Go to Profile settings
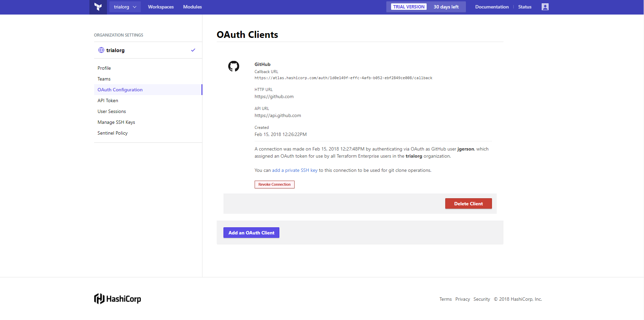Screen dimensions: 644x320 (x=104, y=68)
